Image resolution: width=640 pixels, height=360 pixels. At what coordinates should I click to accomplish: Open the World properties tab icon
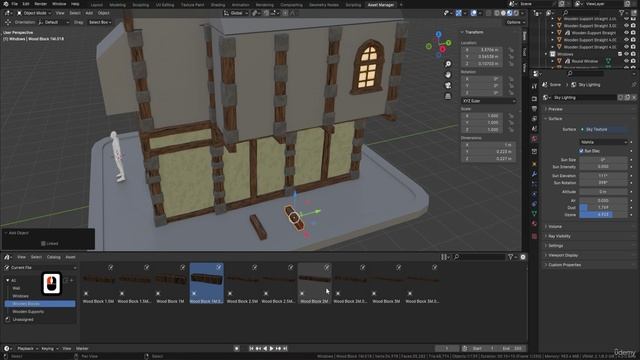[x=534, y=139]
